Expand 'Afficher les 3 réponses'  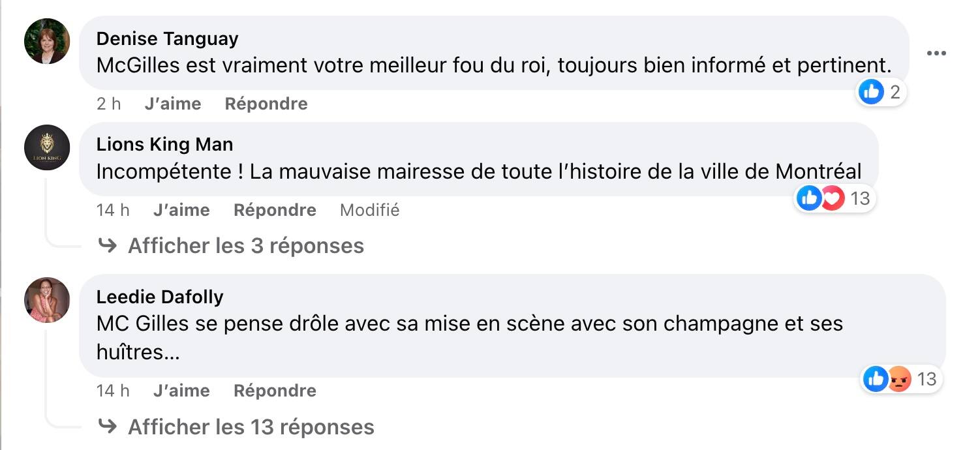(x=246, y=246)
